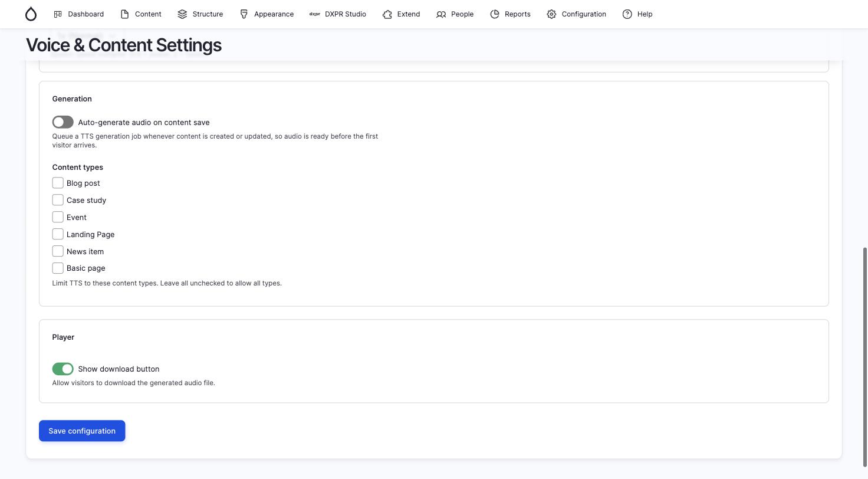
Task: Open the Content menu
Action: pyautogui.click(x=141, y=14)
